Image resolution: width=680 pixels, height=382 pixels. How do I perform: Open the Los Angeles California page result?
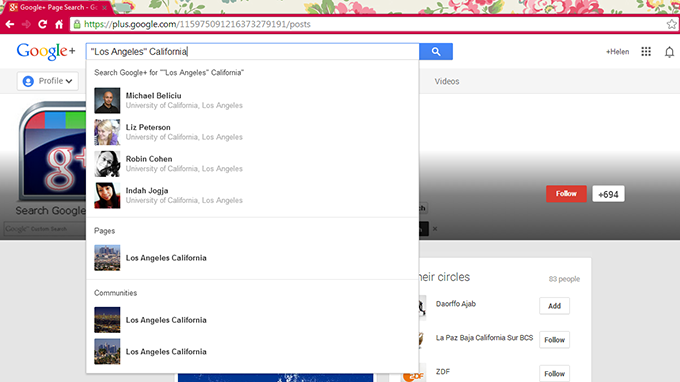[252, 258]
